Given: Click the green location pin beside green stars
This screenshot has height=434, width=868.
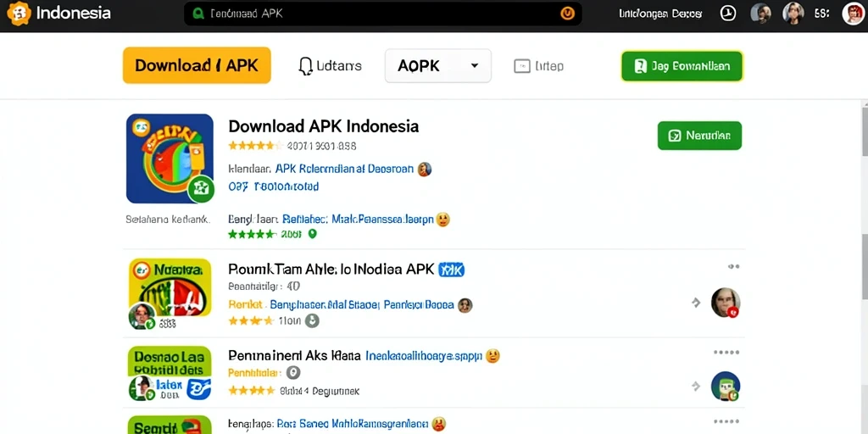Looking at the screenshot, I should (312, 234).
